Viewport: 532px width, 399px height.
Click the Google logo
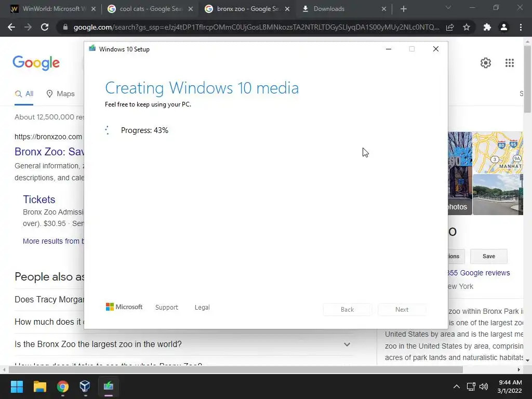[36, 63]
